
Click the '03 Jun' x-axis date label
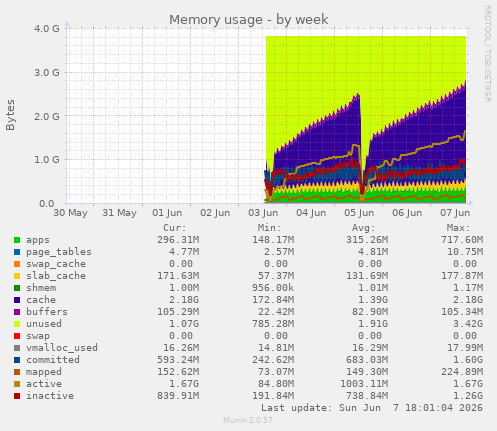pyautogui.click(x=263, y=213)
